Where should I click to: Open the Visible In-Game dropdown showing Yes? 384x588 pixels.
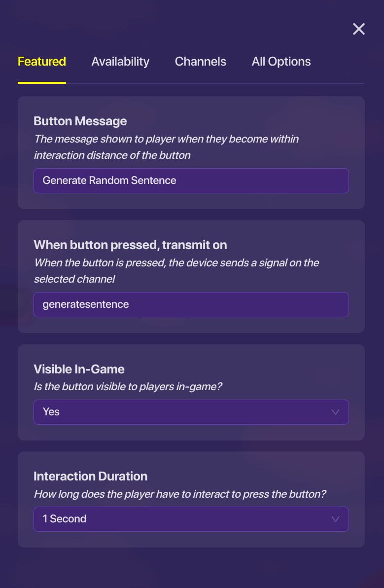191,412
